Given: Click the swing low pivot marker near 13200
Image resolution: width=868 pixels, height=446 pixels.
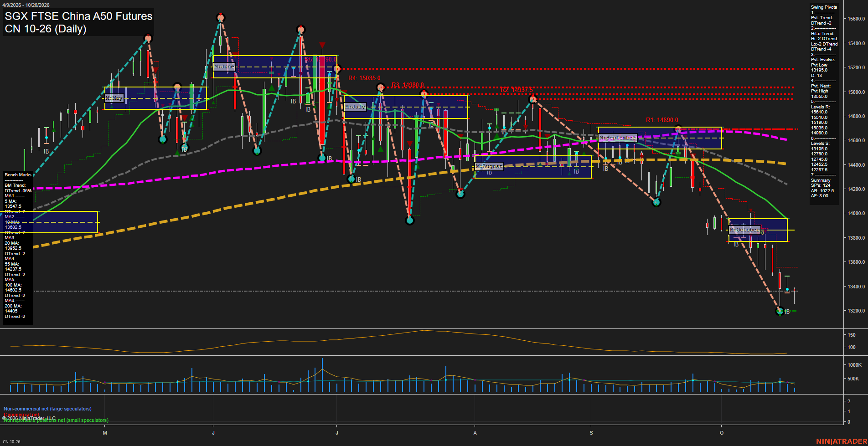Looking at the screenshot, I should click(x=780, y=311).
